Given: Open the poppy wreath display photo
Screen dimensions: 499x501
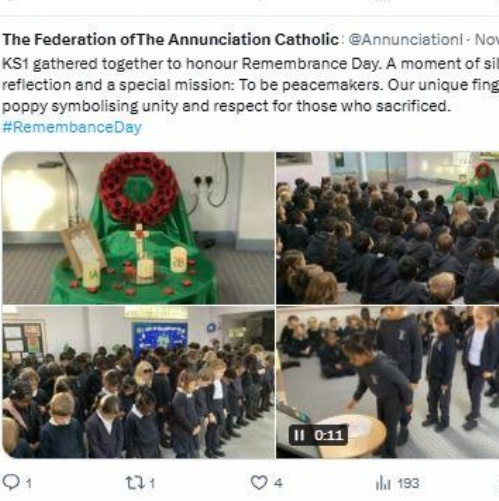Looking at the screenshot, I should pos(138,228).
